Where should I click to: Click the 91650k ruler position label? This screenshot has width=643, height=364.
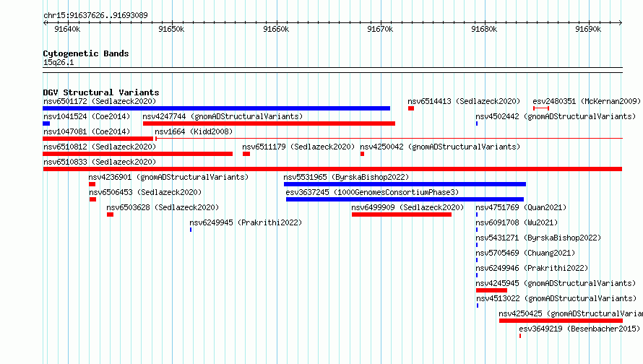pos(171,29)
